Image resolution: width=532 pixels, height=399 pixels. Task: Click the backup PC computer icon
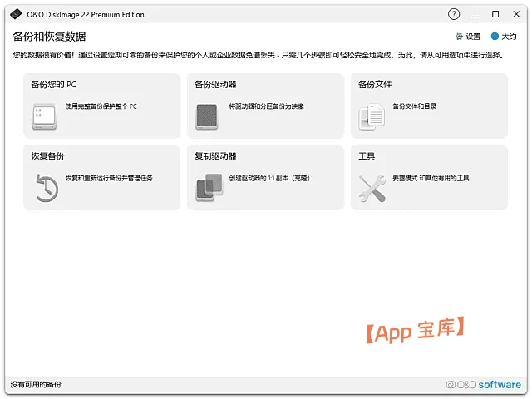42,116
